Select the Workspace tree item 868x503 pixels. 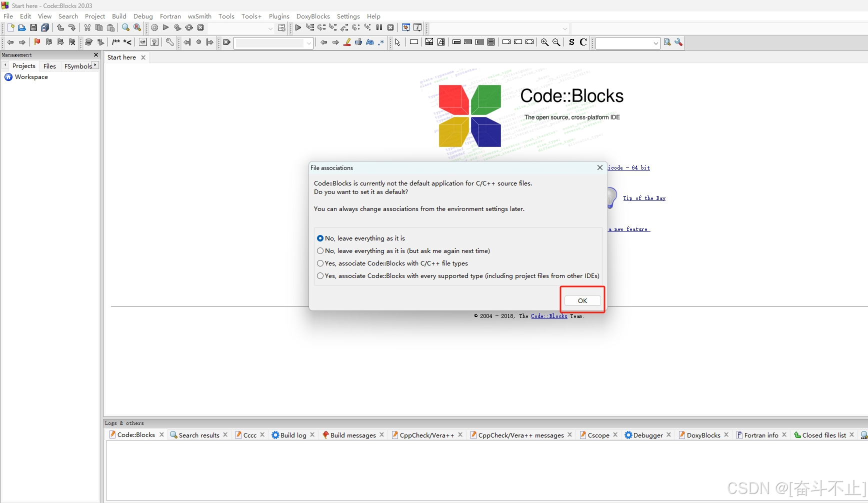click(26, 77)
